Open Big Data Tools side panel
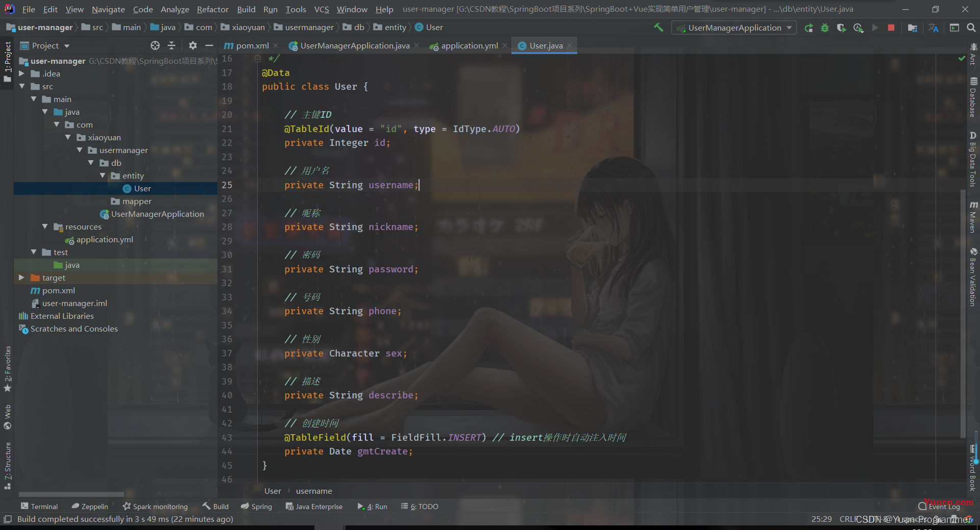This screenshot has width=980, height=530. [973, 159]
